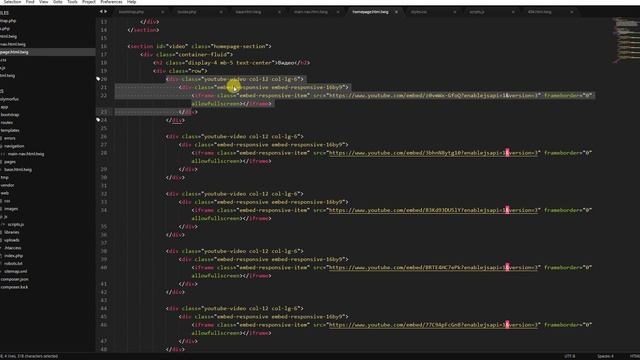Collapse the web folder in sidebar
Screen dimensions: 640x360
coord(4,193)
